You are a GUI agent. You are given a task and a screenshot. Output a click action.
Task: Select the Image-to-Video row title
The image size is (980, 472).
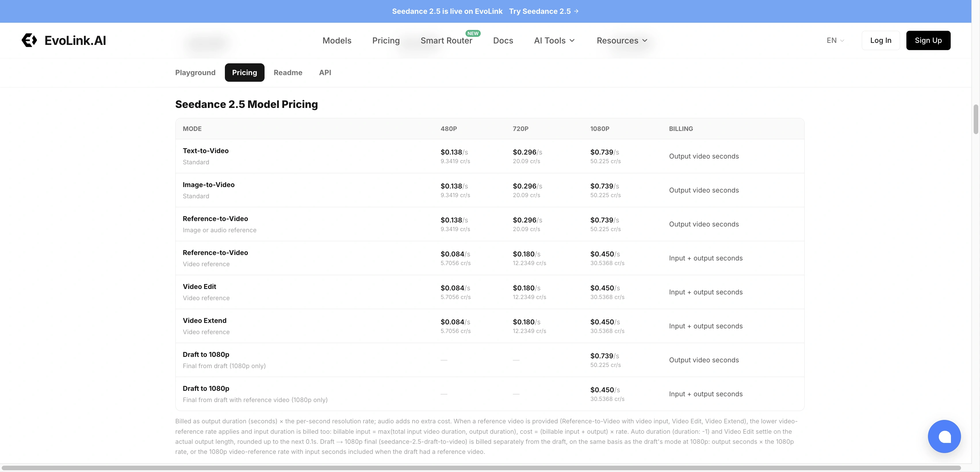pos(208,184)
